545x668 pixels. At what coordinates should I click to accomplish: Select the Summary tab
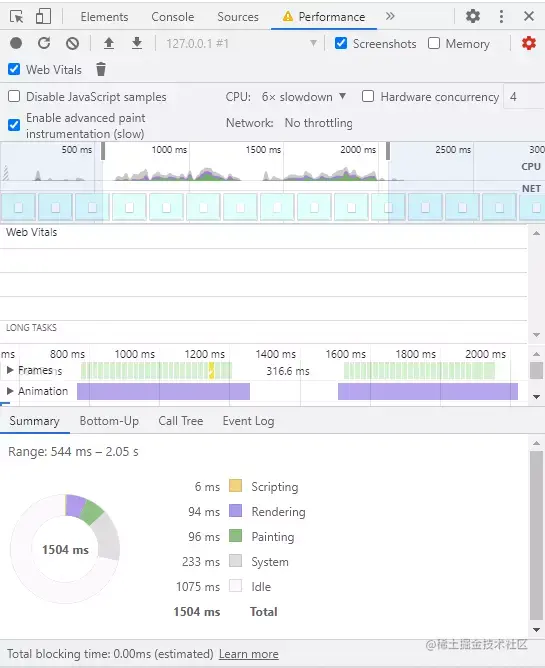35,421
